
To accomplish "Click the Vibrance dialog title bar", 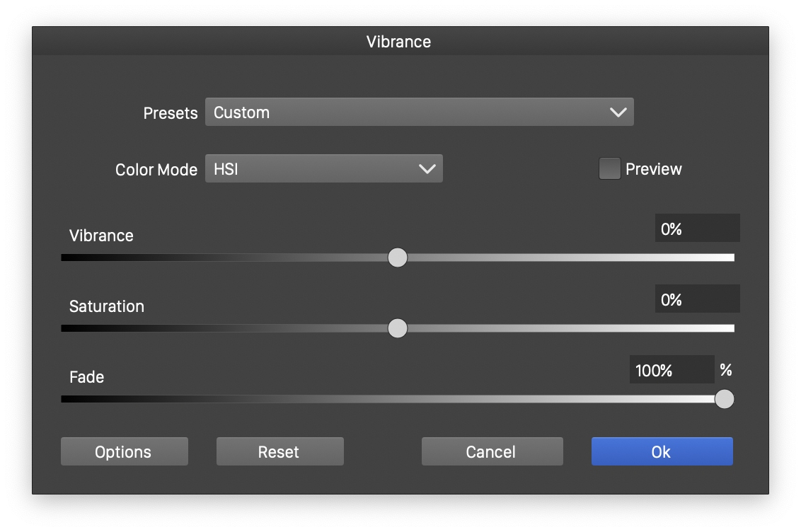I will 399,42.
